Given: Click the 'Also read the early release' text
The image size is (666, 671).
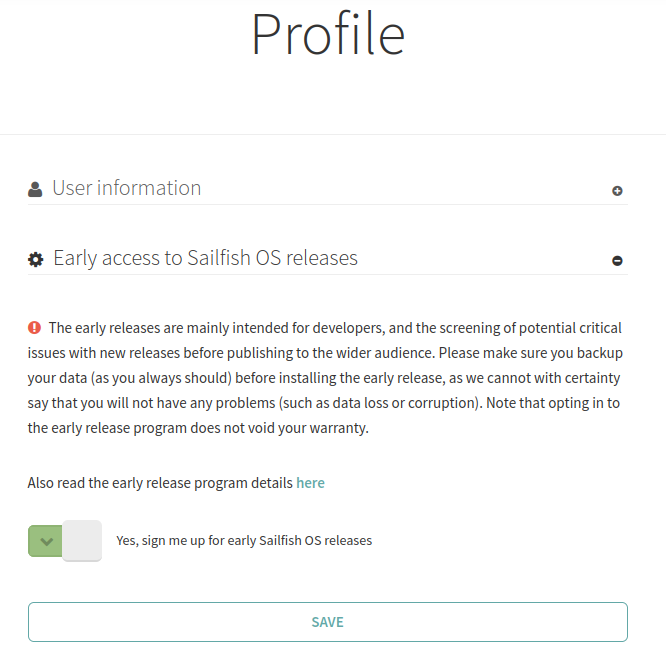Looking at the screenshot, I should (160, 483).
